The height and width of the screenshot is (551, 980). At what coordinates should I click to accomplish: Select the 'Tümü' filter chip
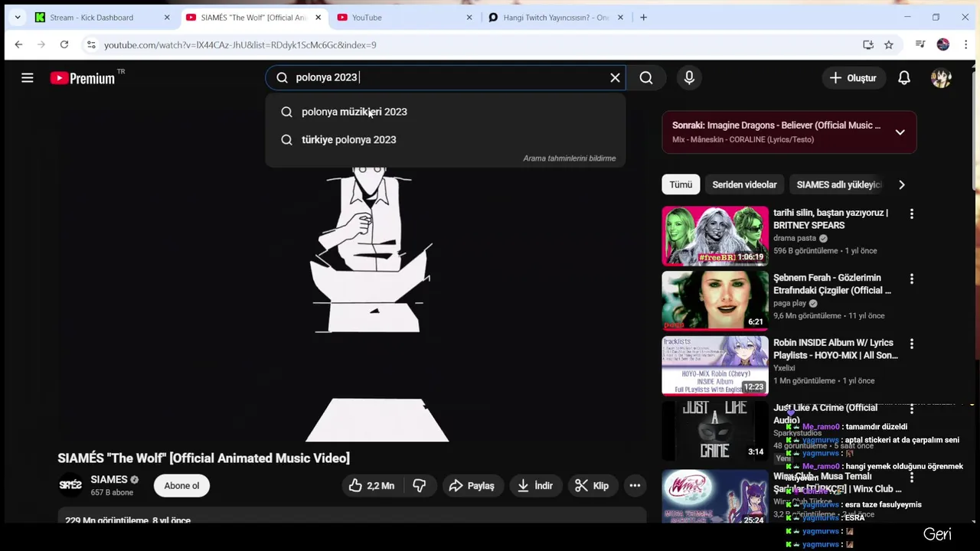point(681,184)
